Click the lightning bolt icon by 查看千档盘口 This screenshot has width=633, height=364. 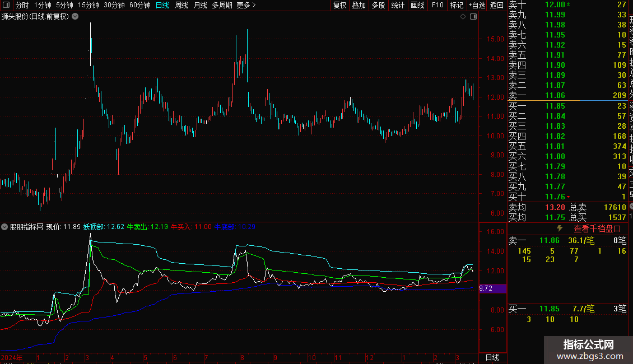(560, 228)
